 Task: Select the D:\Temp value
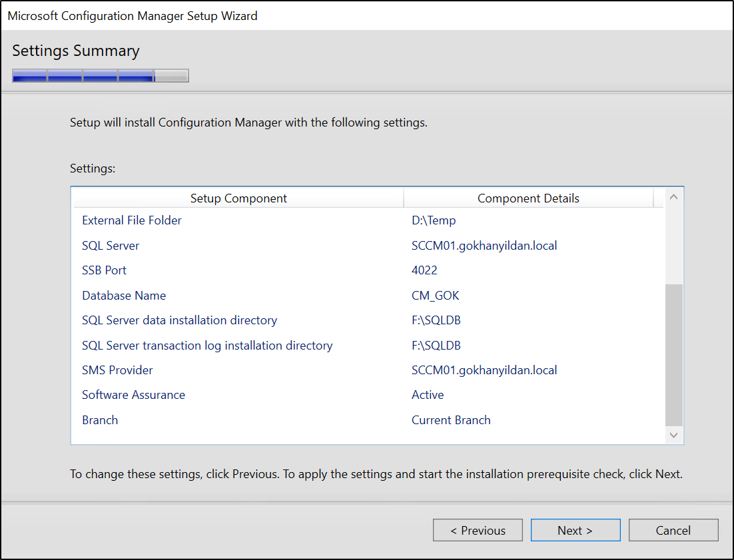point(434,220)
